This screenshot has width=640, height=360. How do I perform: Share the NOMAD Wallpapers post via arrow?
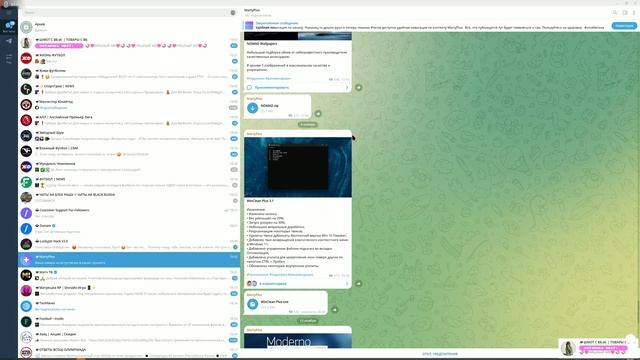click(358, 87)
